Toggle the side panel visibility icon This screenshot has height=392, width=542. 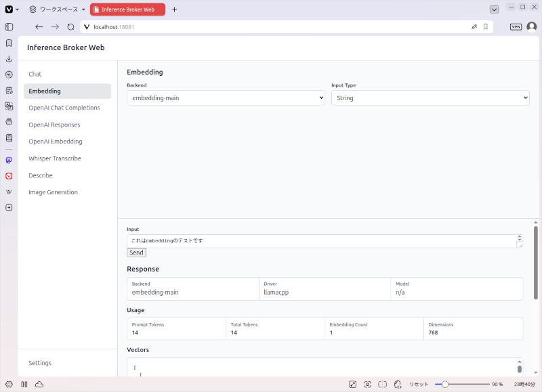[x=9, y=27]
